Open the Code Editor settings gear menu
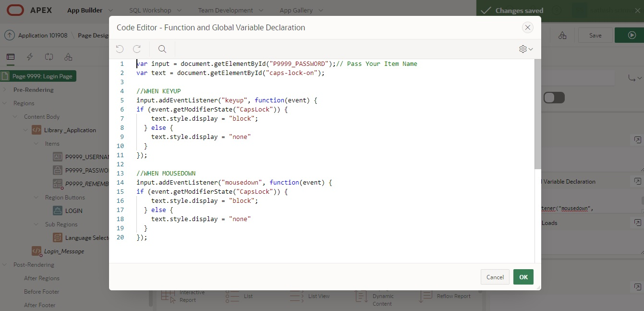 coord(526,49)
